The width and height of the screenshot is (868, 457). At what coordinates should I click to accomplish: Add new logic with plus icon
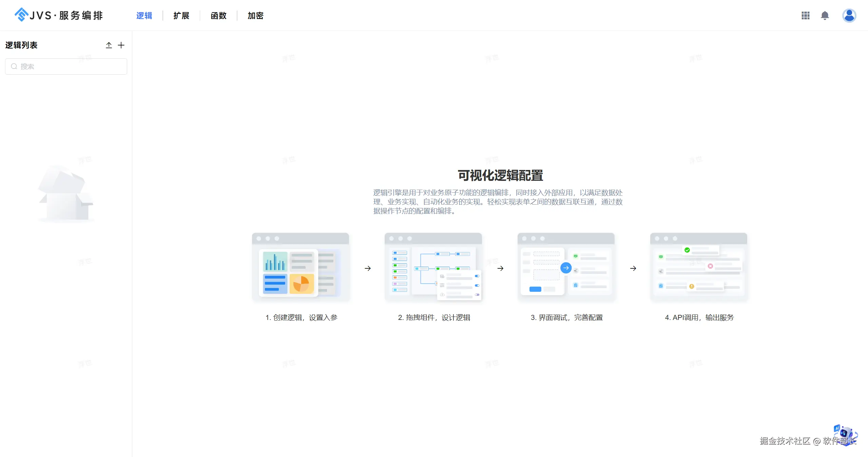point(121,45)
